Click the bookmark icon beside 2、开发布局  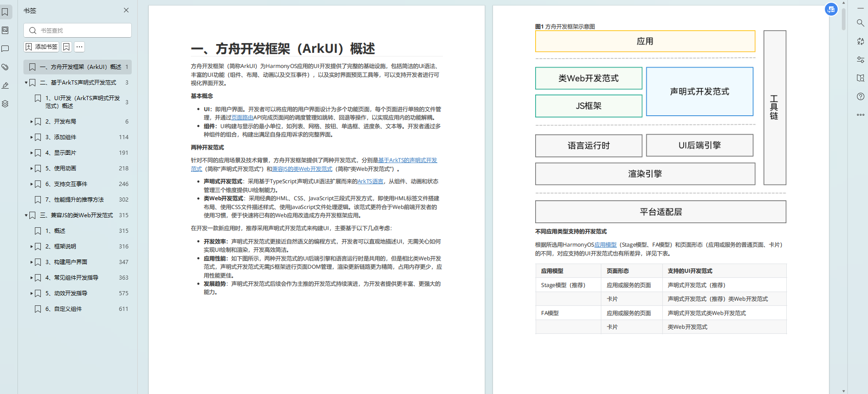(x=38, y=122)
